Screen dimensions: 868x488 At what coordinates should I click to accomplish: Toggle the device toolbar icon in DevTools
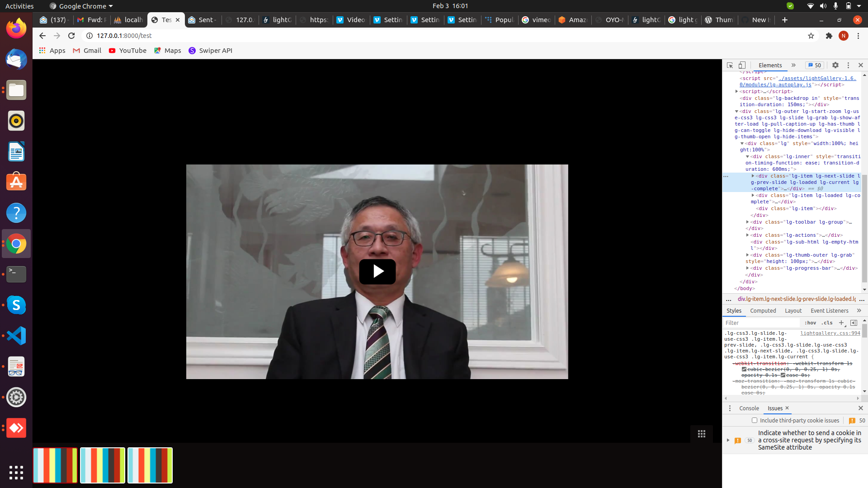[742, 65]
